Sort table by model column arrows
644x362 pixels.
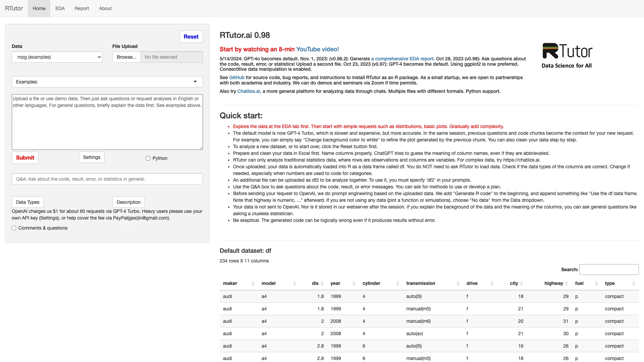[294, 284]
